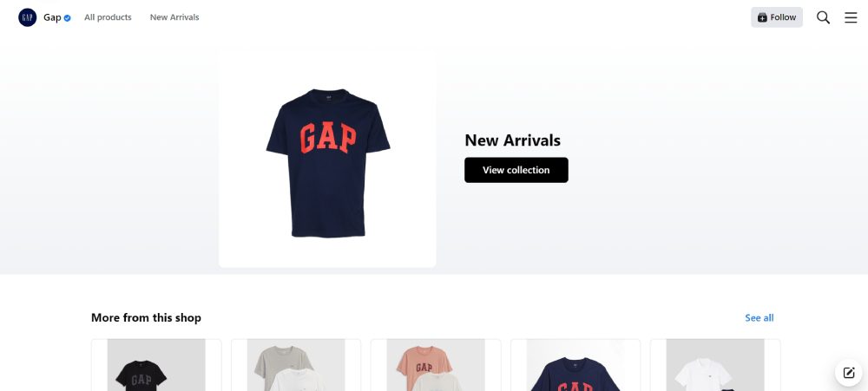Click the blue verified badge beside Gap

(x=67, y=17)
